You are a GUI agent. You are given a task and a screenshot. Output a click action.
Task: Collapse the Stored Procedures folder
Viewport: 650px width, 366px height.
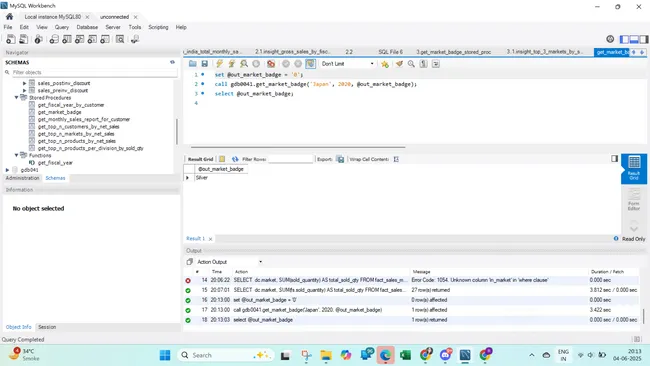[17, 97]
